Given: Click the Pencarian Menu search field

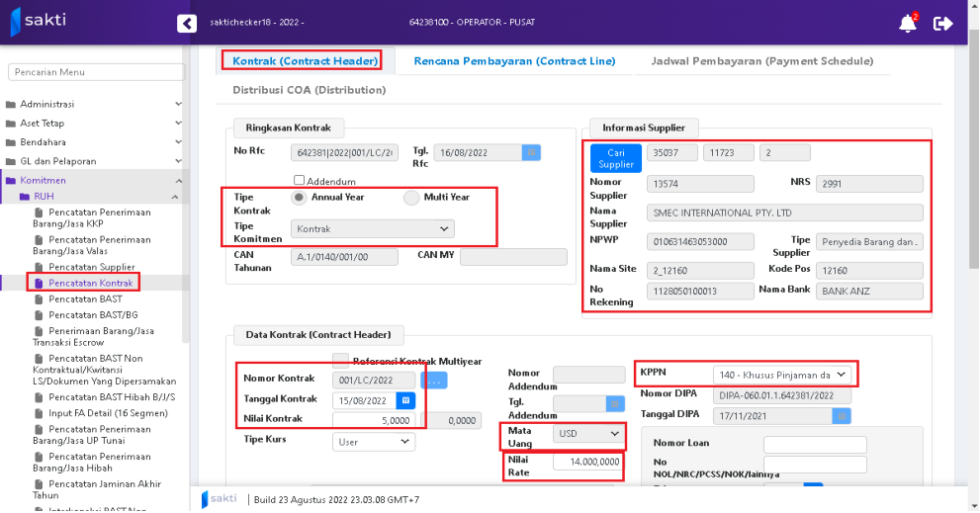Looking at the screenshot, I should pos(96,72).
